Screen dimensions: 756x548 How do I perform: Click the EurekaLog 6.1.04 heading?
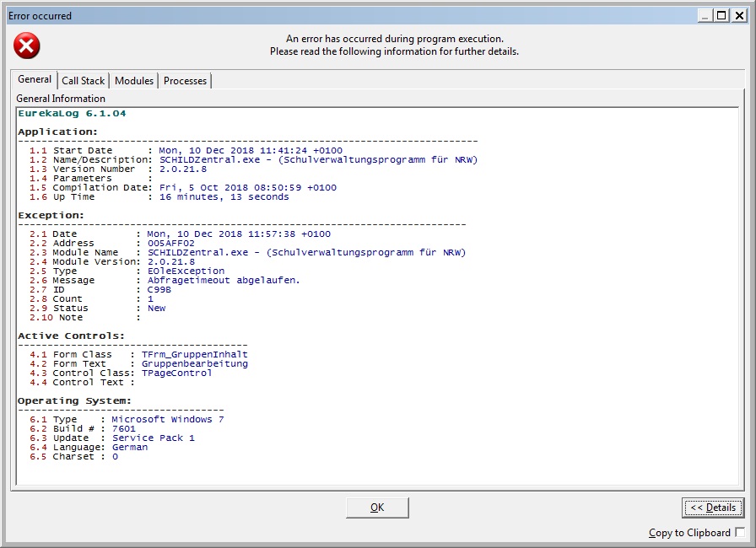pyautogui.click(x=72, y=114)
